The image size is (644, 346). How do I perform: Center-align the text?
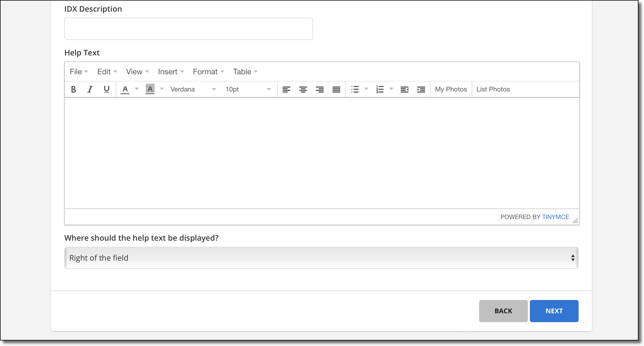(303, 89)
